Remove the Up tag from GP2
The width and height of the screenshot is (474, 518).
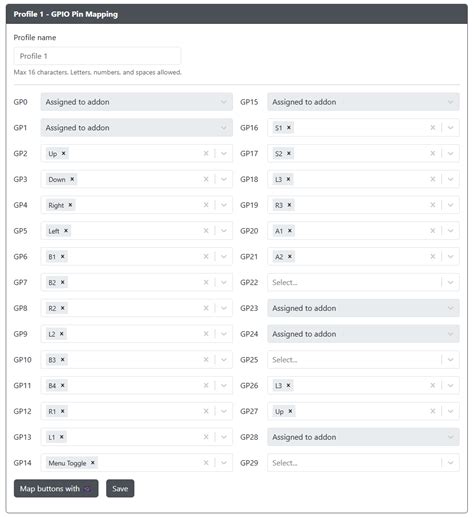(x=63, y=153)
